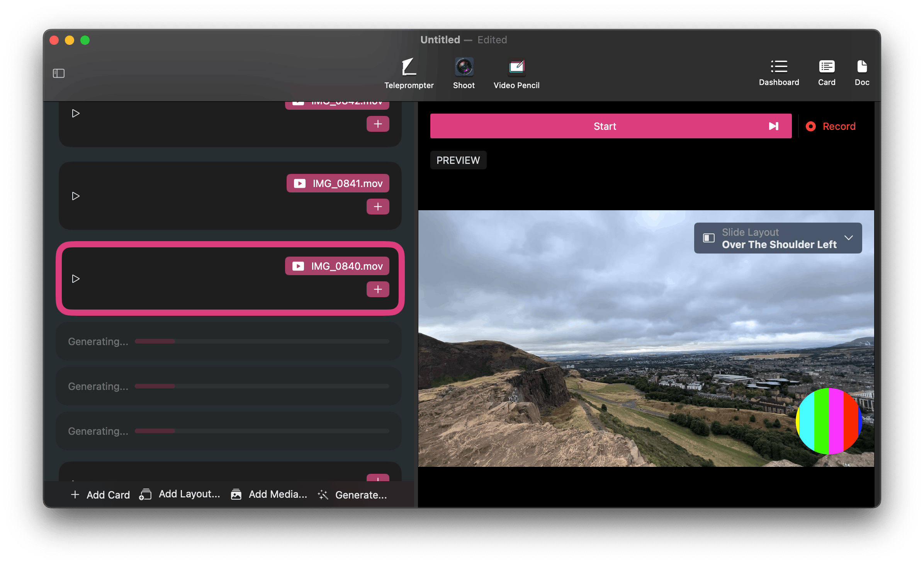Add a new card
Screen dimensions: 924x565
100,495
